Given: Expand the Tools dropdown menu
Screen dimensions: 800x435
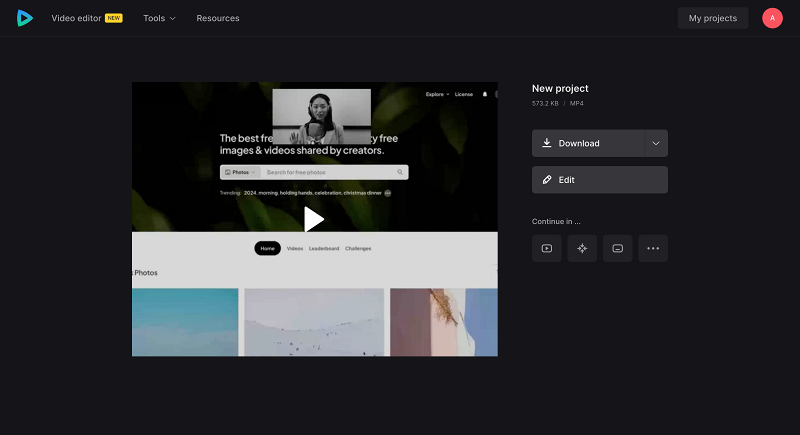Looking at the screenshot, I should point(159,18).
